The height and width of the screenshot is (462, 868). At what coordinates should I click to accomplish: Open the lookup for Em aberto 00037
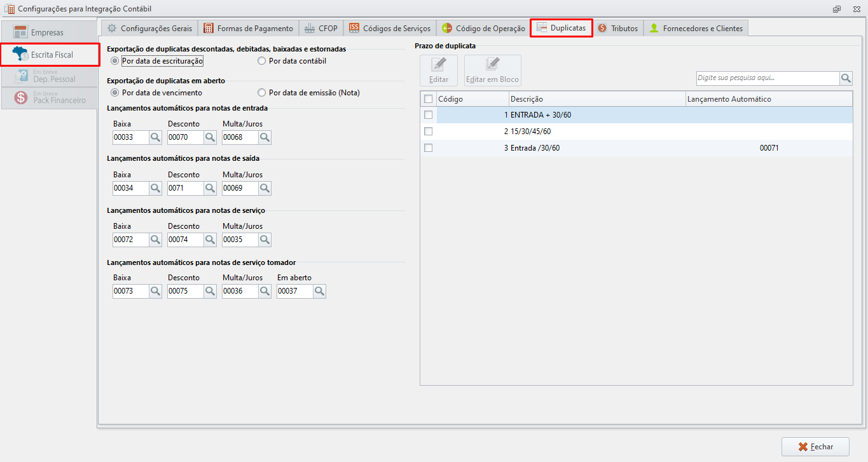click(319, 292)
